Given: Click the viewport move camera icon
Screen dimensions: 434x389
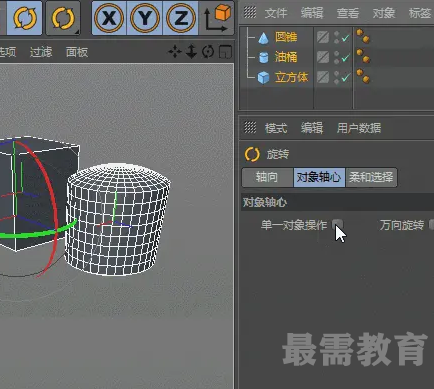Looking at the screenshot, I should click(175, 52).
